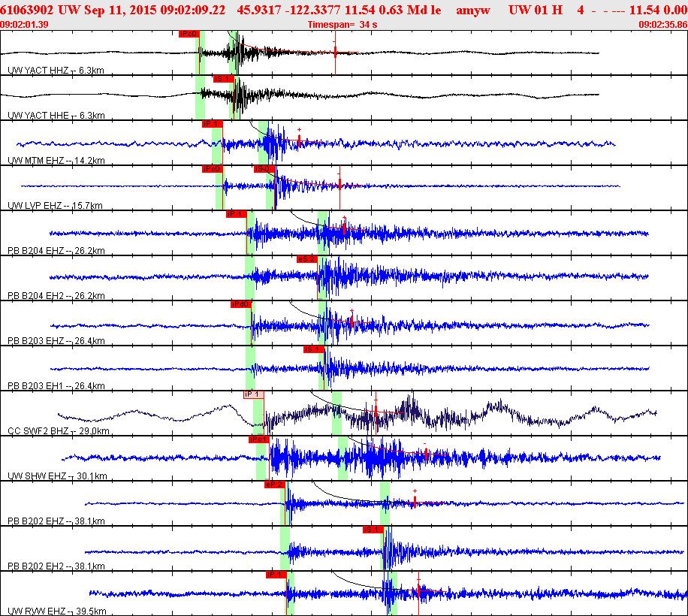Click the pale iP 1 flag on SWF2 BHZ

tap(252, 394)
